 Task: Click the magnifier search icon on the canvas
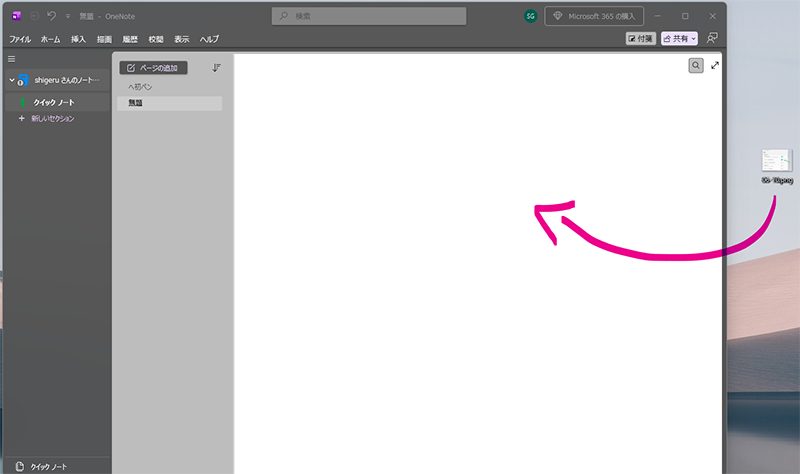coord(696,65)
